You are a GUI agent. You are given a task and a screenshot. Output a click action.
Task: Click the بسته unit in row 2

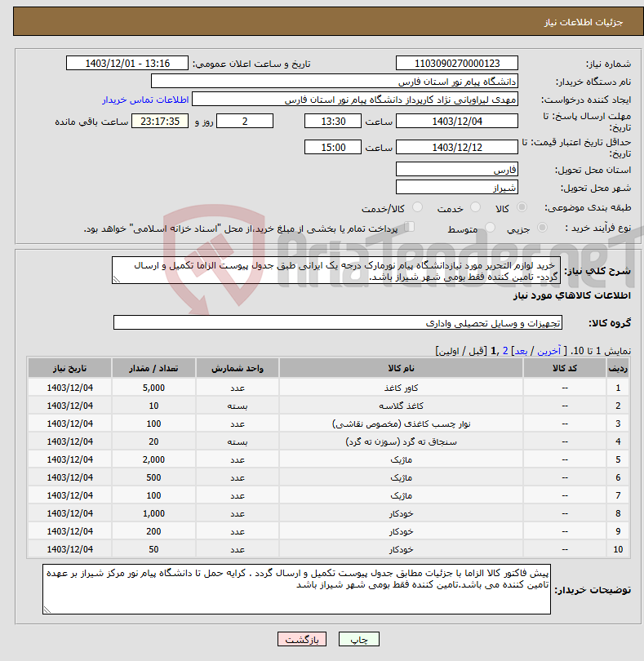[x=237, y=406]
